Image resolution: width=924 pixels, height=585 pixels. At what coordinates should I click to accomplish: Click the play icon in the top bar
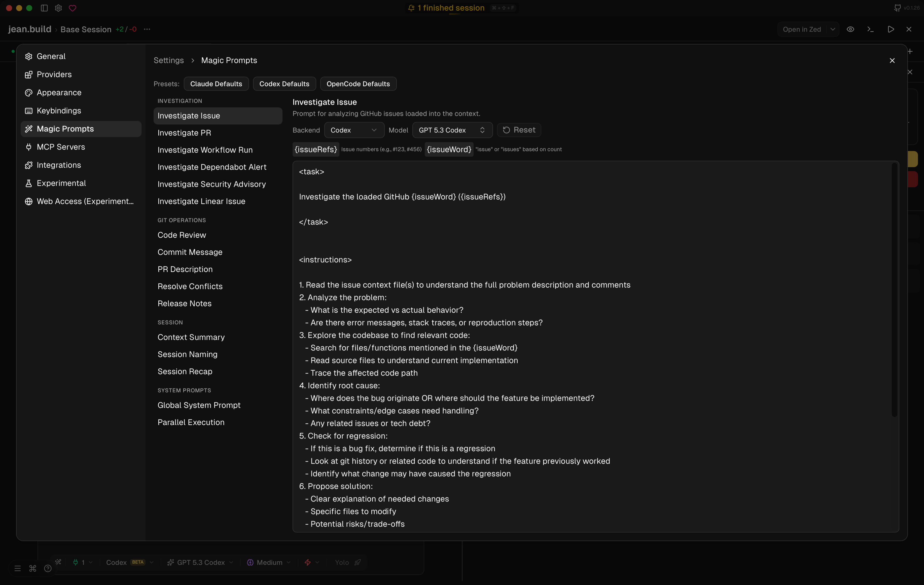(x=891, y=29)
